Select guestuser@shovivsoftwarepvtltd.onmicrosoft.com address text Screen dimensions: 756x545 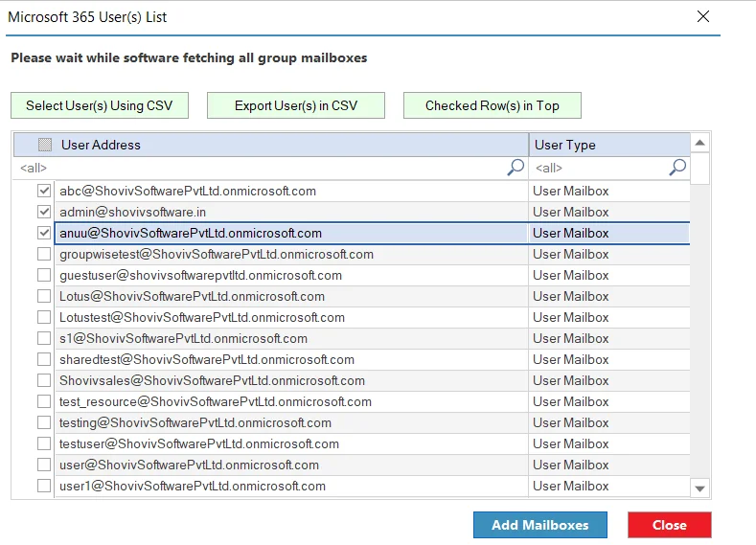coord(200,275)
